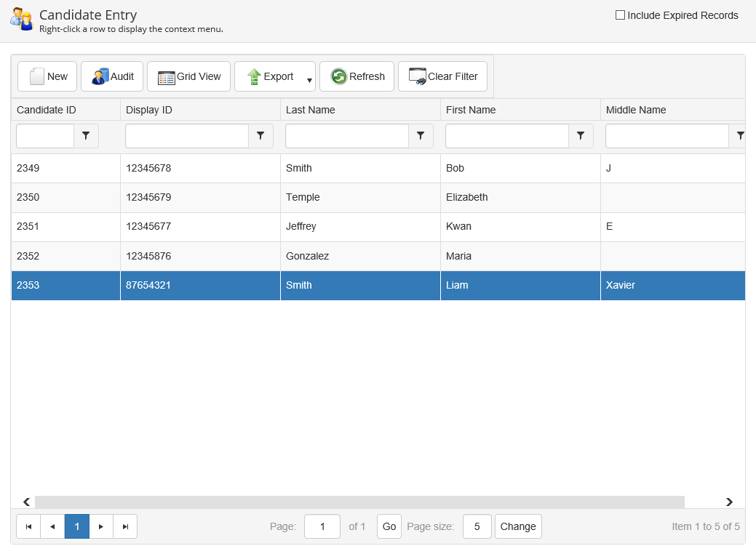Refresh the candidate list
Image resolution: width=756 pixels, height=554 pixels.
coord(357,76)
